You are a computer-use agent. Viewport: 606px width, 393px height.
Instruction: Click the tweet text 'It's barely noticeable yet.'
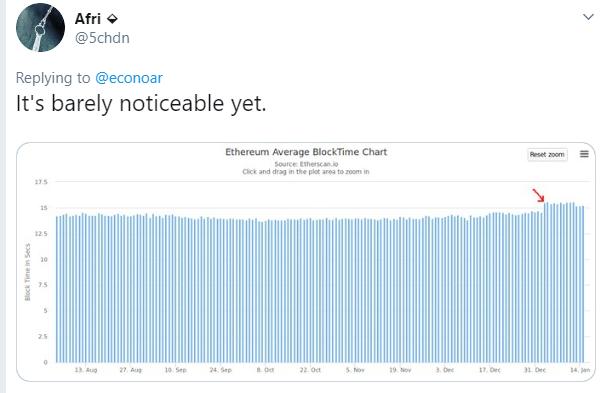141,104
